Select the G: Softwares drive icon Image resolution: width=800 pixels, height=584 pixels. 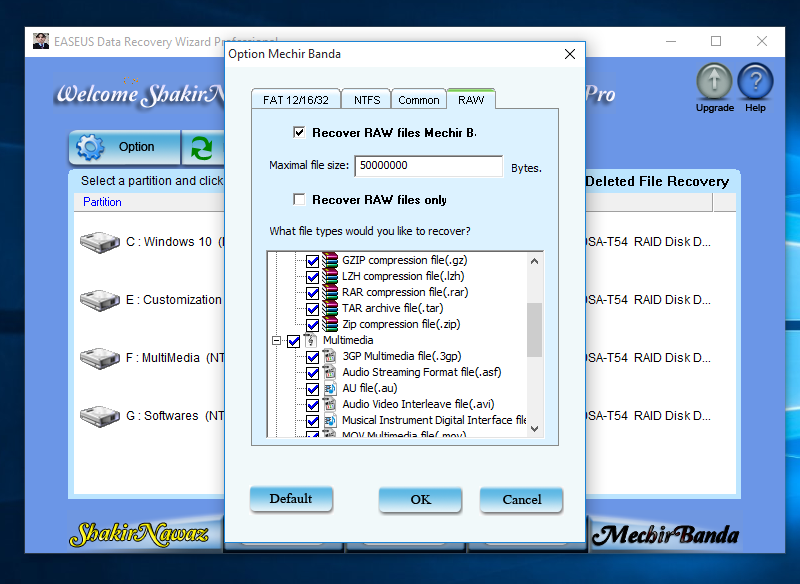click(99, 416)
